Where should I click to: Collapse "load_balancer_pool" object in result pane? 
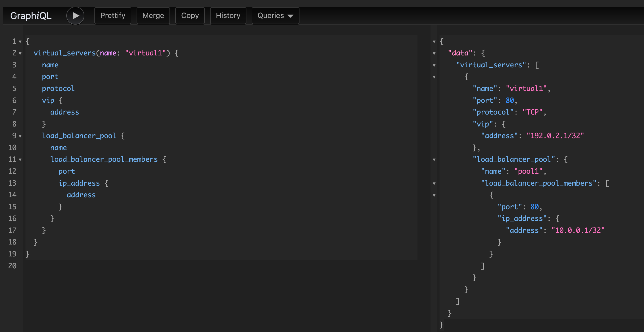click(434, 160)
